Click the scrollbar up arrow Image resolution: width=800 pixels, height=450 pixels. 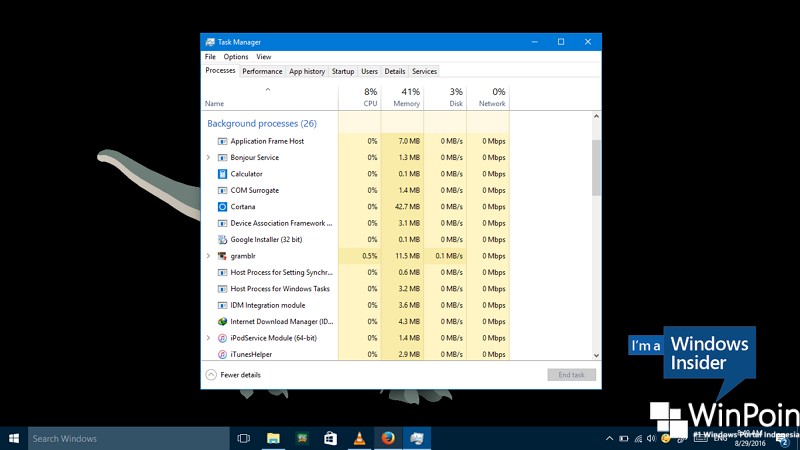coord(596,116)
